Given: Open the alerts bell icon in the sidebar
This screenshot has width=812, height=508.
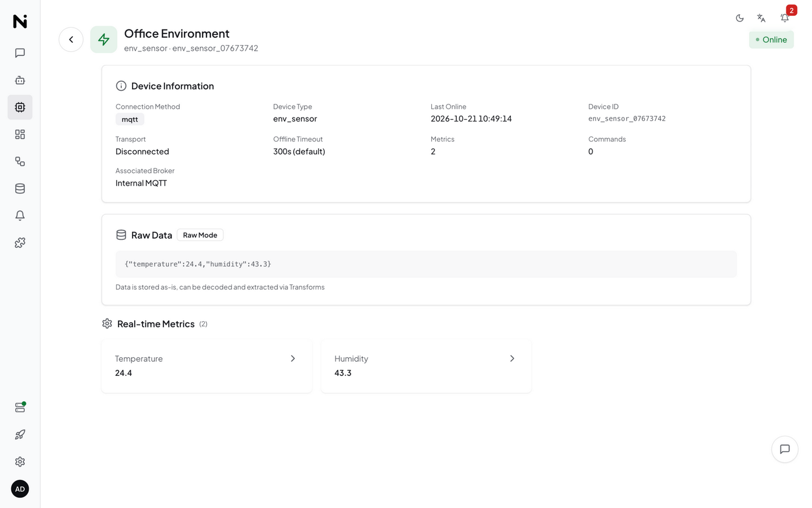Looking at the screenshot, I should tap(20, 216).
